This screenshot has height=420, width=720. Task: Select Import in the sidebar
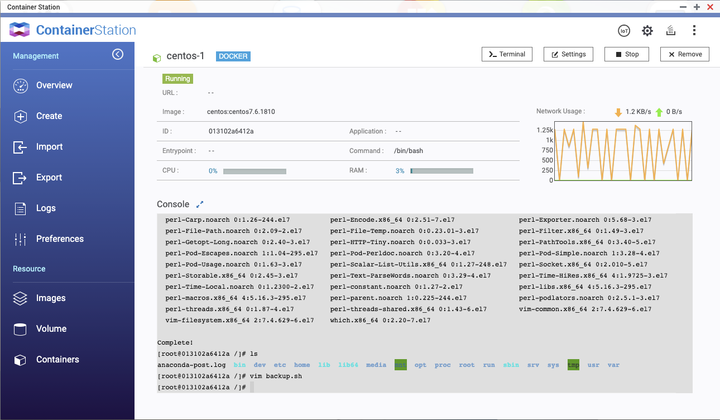point(49,147)
